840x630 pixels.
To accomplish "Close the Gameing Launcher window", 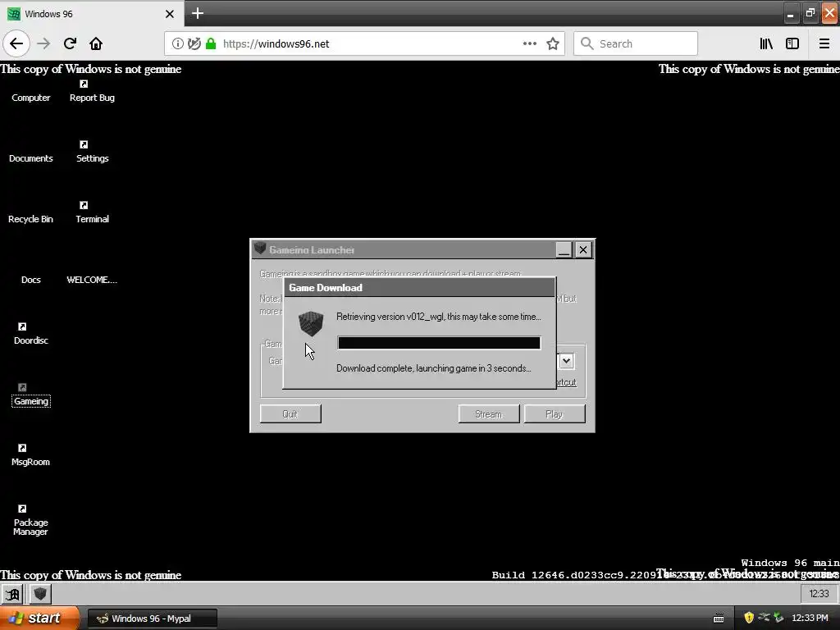I will [583, 249].
